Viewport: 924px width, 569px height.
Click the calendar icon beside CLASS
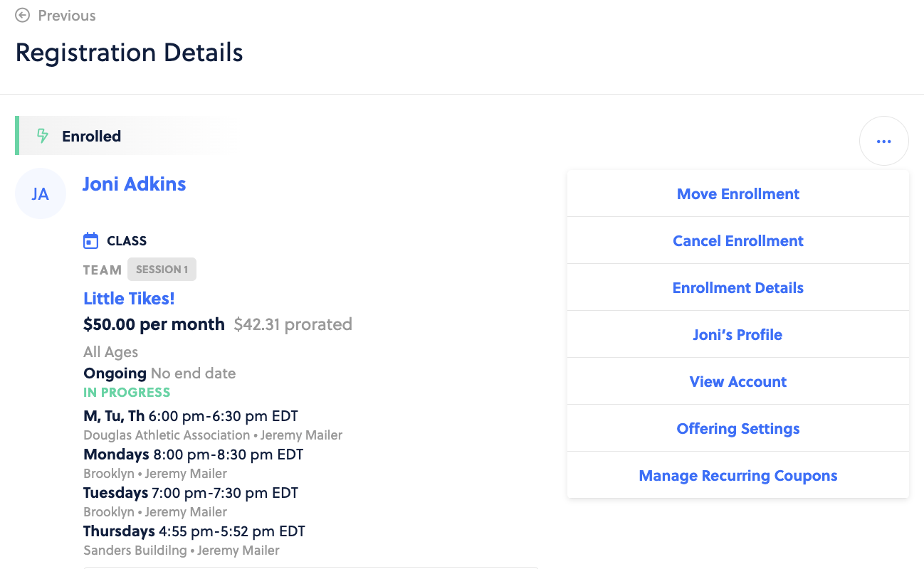(x=90, y=240)
